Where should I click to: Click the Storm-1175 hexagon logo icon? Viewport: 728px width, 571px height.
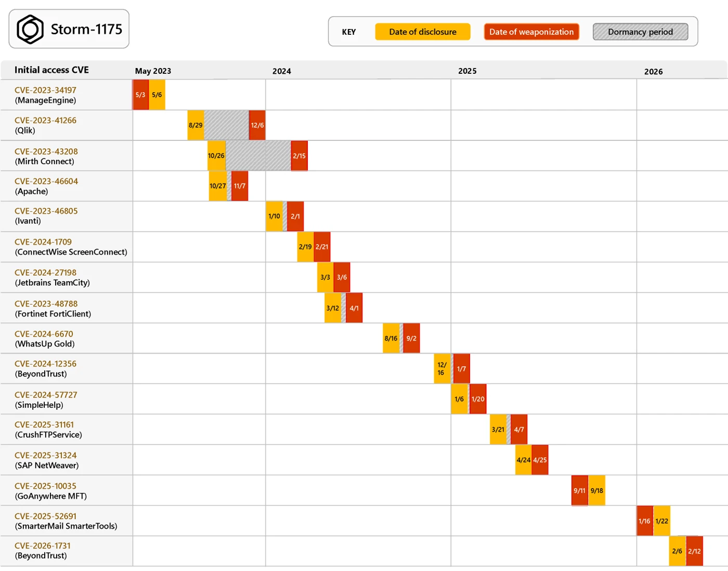pyautogui.click(x=30, y=29)
